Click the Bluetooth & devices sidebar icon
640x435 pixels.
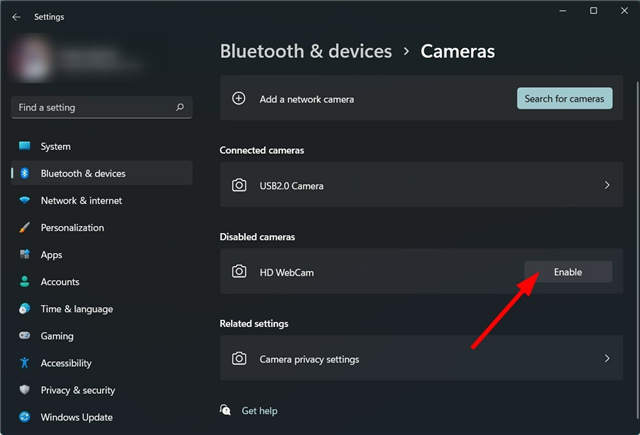coord(25,173)
